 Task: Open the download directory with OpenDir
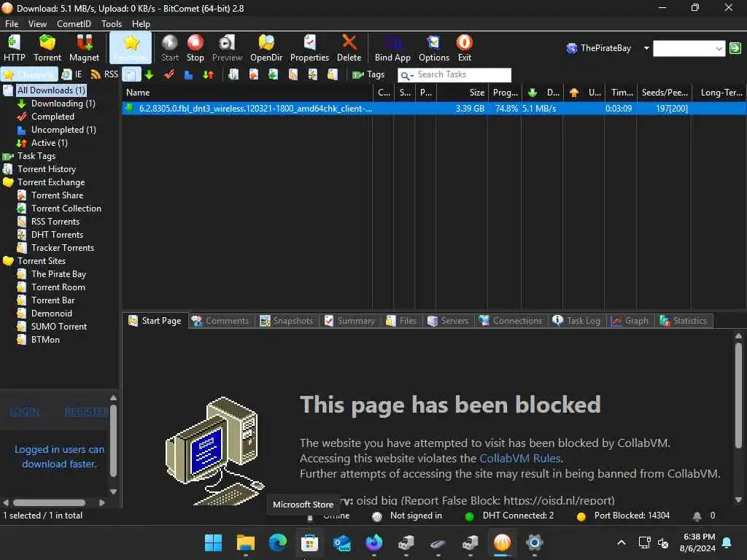[266, 48]
